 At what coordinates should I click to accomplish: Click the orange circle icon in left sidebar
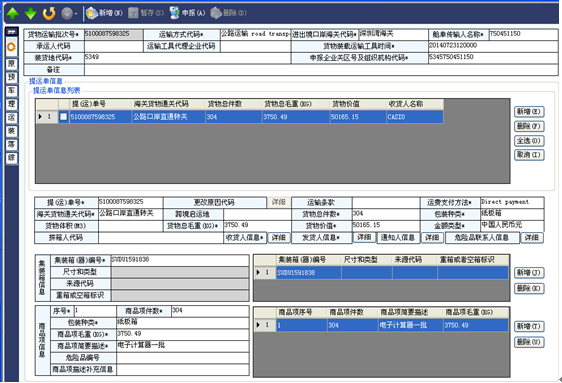[11, 47]
